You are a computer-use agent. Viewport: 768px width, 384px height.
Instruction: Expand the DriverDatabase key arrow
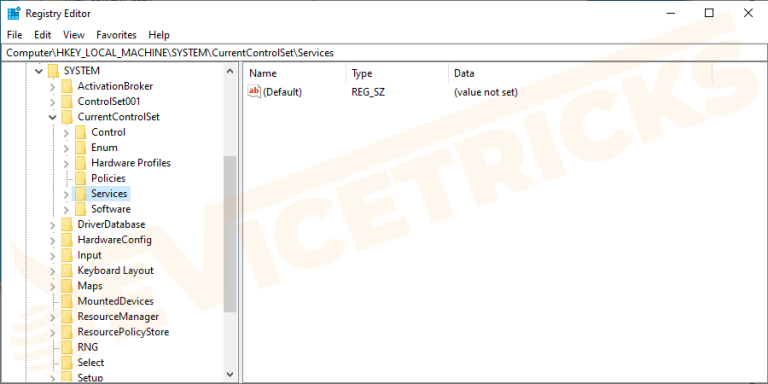(52, 225)
